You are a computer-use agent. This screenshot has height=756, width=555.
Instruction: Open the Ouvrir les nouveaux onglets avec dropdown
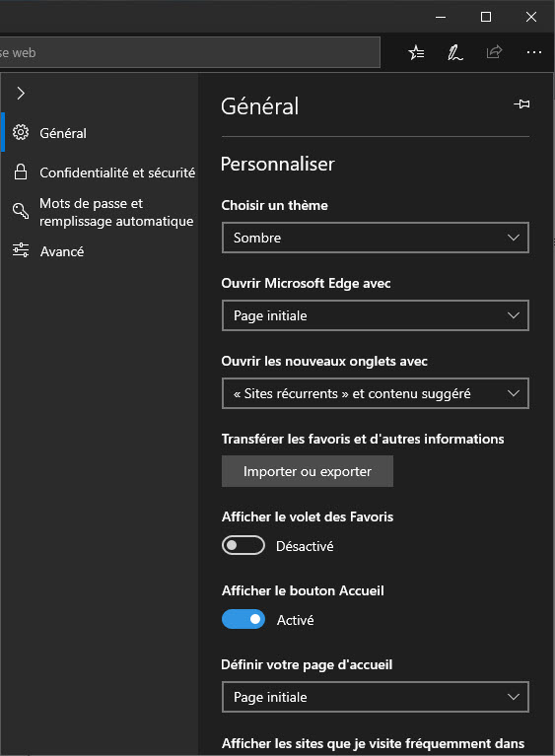376,393
